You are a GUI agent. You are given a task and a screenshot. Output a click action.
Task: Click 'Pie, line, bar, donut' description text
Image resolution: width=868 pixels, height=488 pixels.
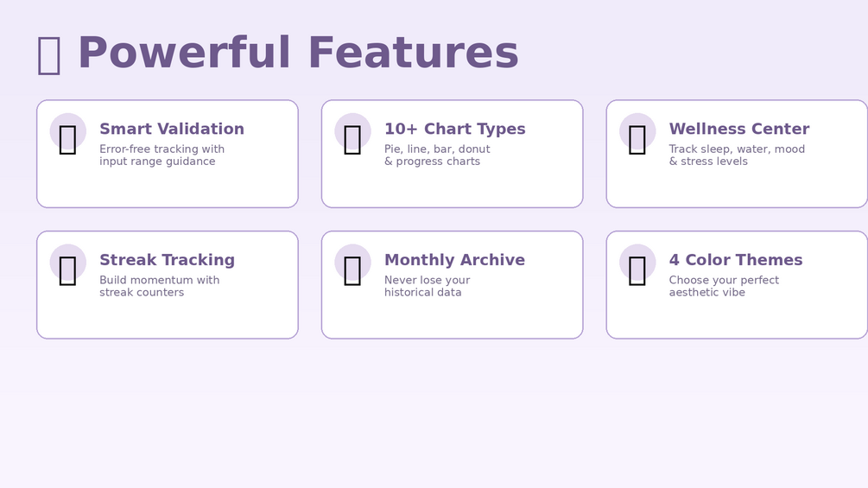[x=437, y=149]
